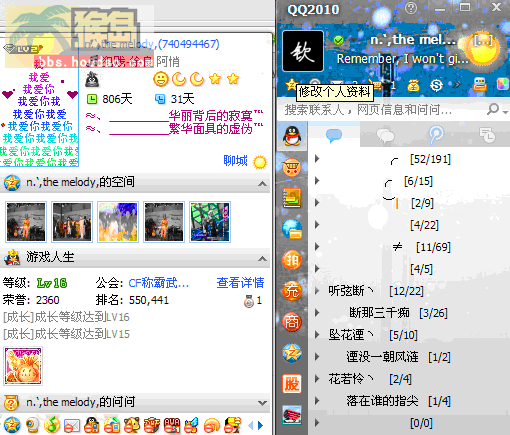Click the 聊城 location link
Viewport: 510px width, 435px height.
tap(235, 161)
